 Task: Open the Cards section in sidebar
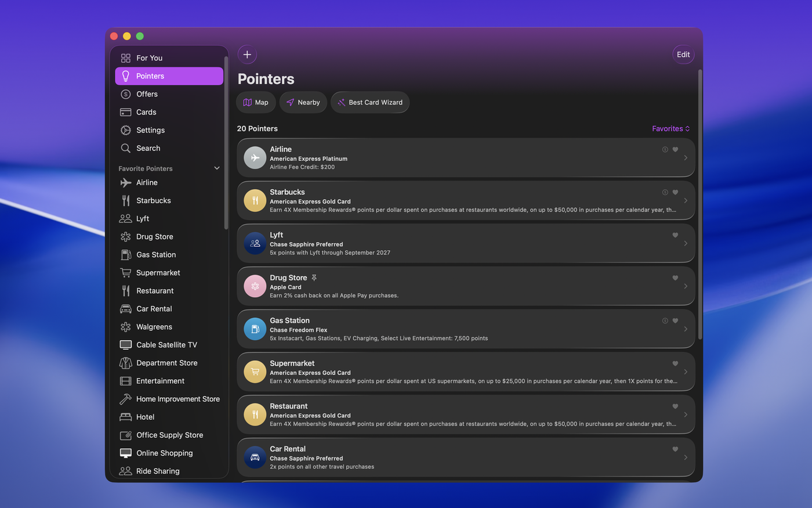coord(146,112)
